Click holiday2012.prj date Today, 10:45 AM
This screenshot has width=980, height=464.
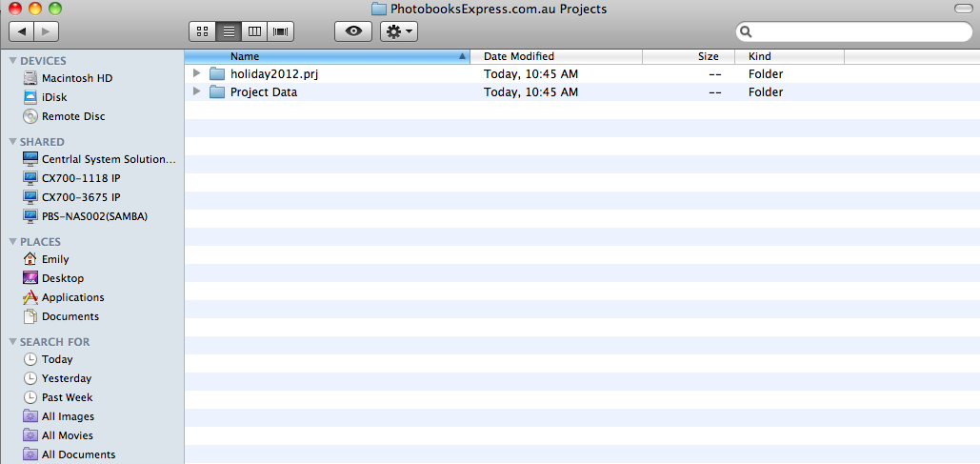click(530, 73)
